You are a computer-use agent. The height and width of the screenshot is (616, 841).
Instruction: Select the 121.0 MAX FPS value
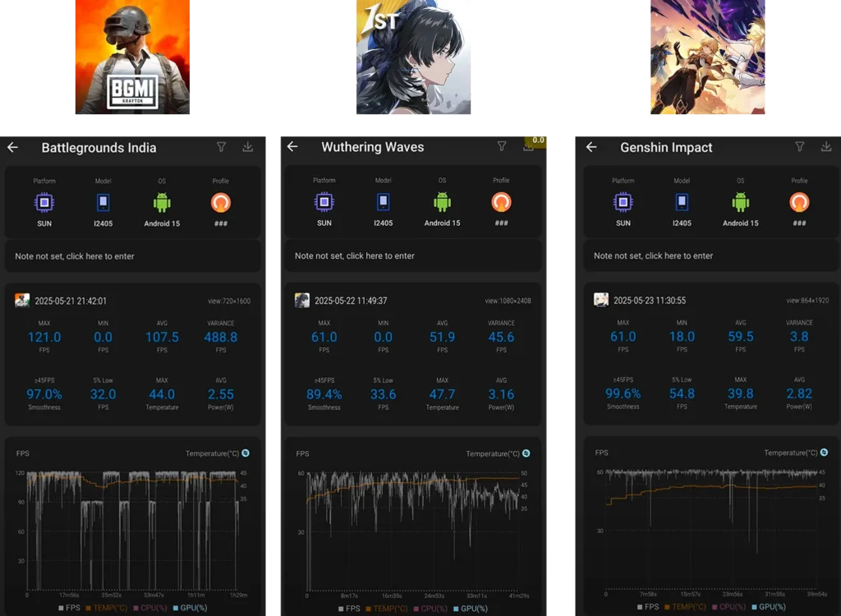pyautogui.click(x=44, y=337)
